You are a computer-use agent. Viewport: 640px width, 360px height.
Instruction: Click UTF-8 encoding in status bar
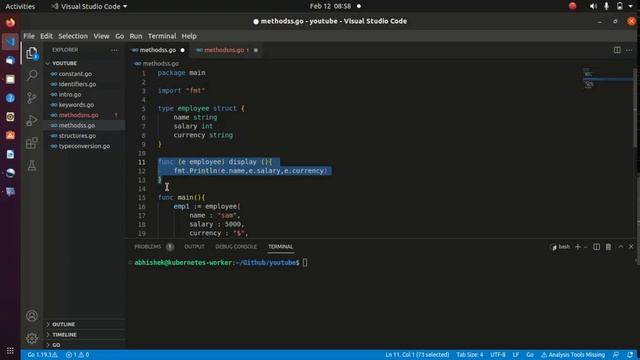(498, 355)
